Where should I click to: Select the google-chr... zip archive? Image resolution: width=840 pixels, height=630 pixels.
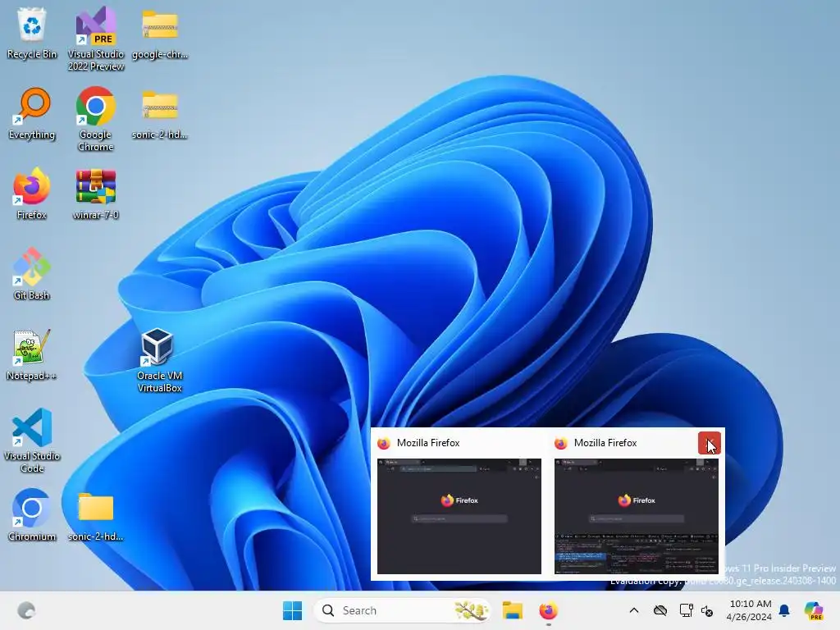tap(160, 33)
